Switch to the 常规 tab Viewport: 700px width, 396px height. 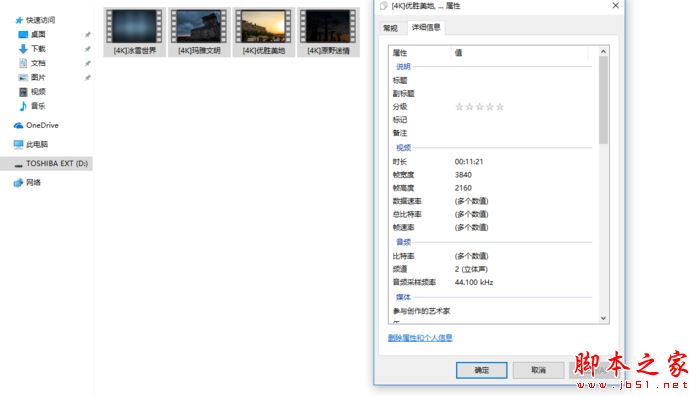point(390,28)
